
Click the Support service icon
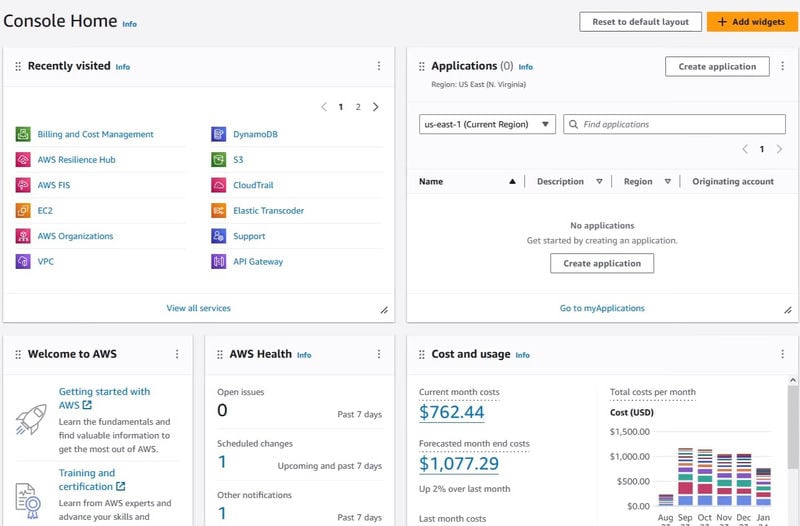pos(219,236)
